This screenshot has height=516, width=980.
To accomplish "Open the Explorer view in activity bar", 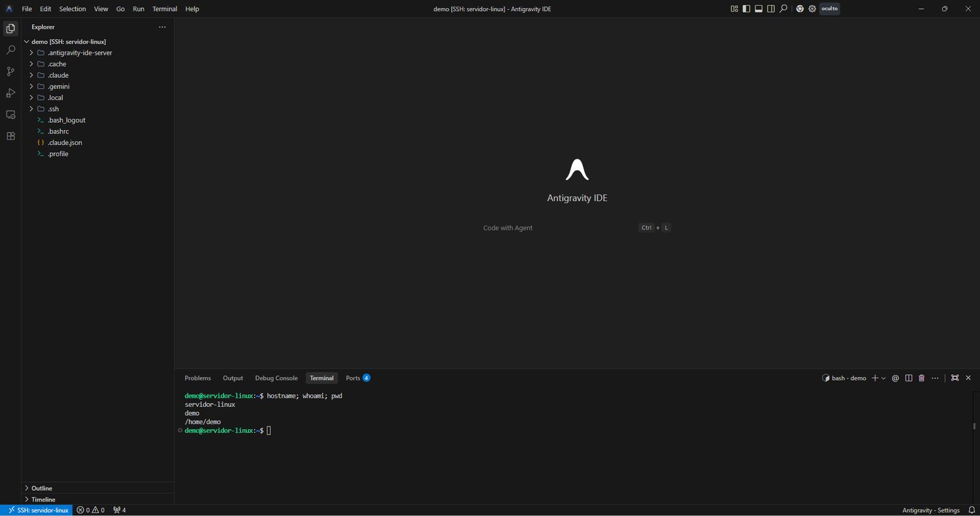I will pos(10,29).
